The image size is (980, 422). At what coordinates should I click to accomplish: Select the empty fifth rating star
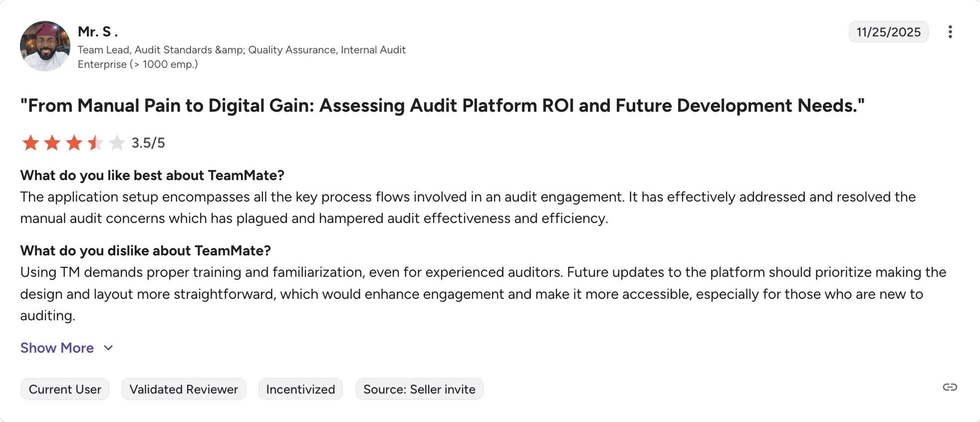pos(116,143)
